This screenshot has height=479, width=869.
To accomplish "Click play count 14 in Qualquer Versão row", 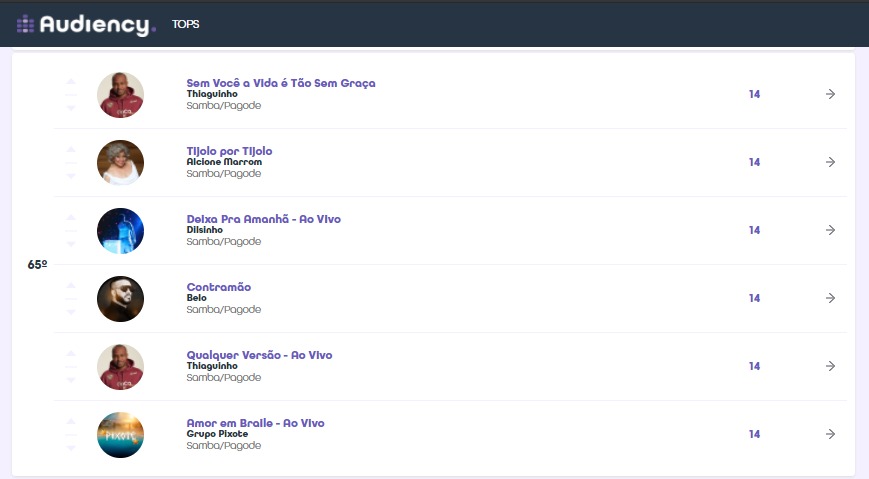I will pos(754,366).
